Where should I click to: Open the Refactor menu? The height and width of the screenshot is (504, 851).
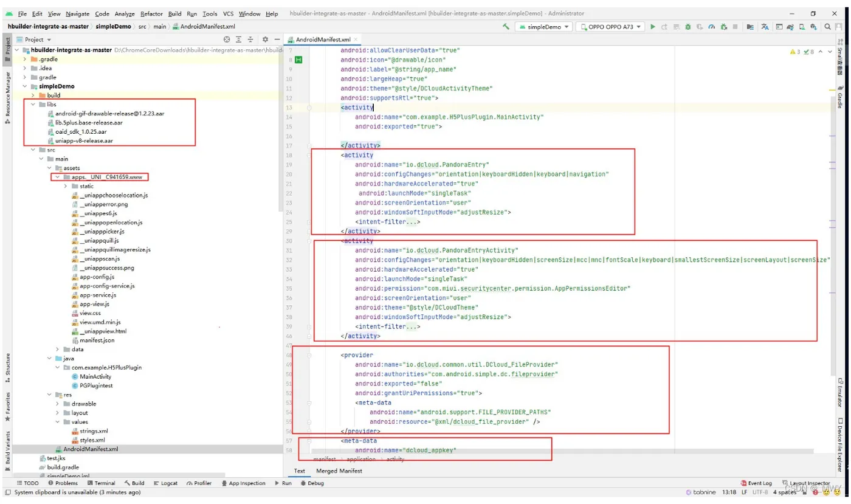point(151,13)
